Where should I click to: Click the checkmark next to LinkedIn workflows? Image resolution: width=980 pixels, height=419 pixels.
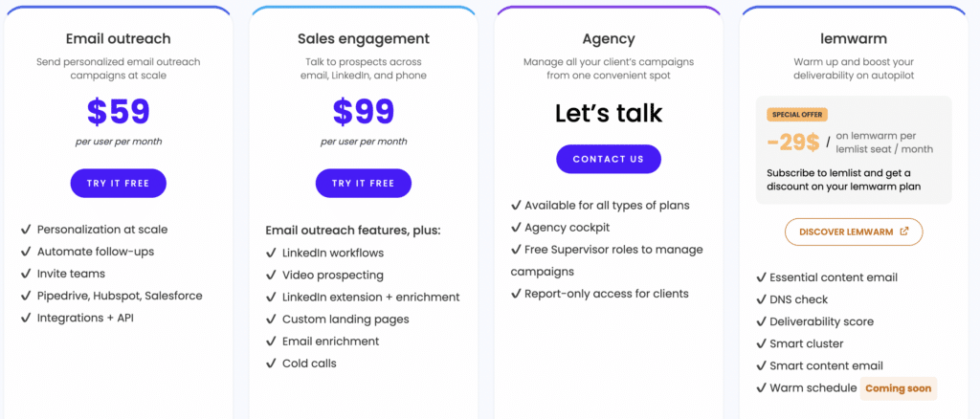271,253
